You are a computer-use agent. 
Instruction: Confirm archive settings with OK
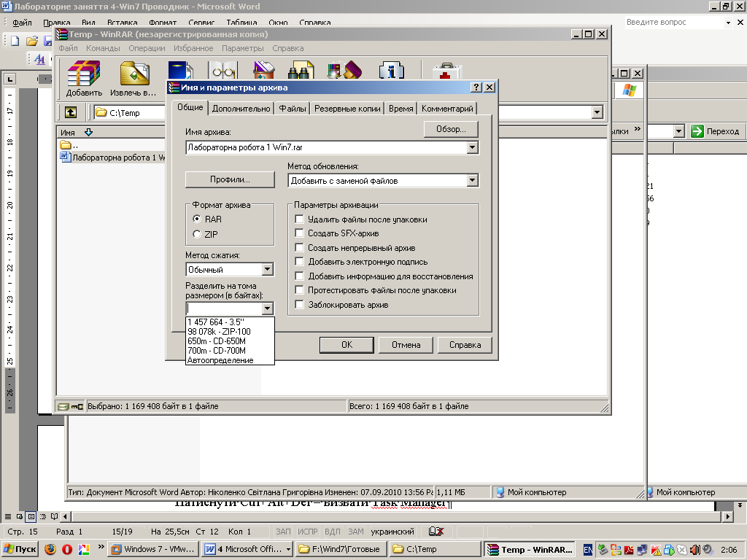click(347, 345)
